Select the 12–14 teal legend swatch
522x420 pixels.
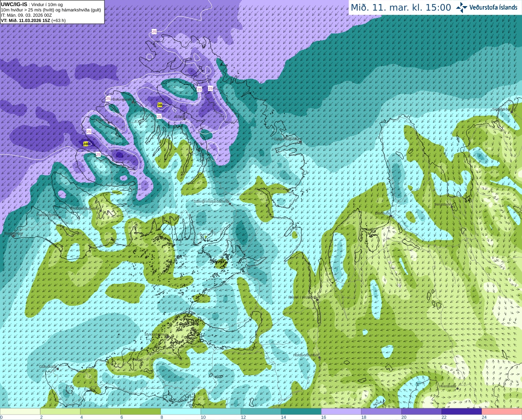tap(261, 411)
